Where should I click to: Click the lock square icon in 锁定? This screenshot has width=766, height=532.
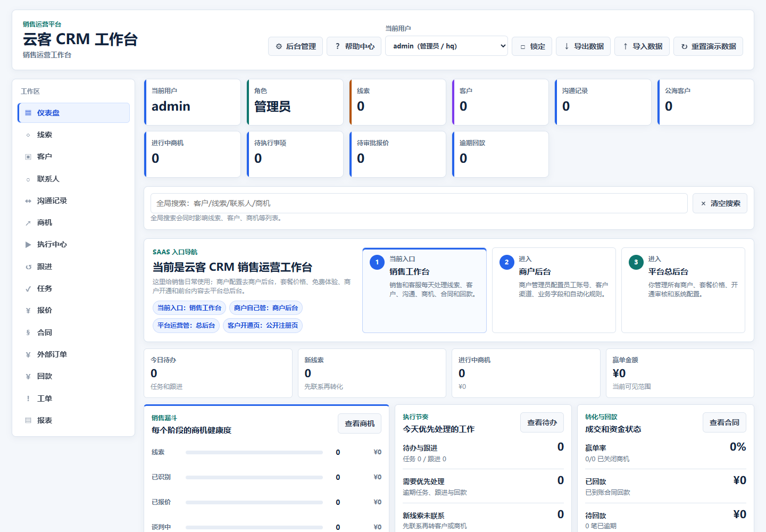pos(523,47)
